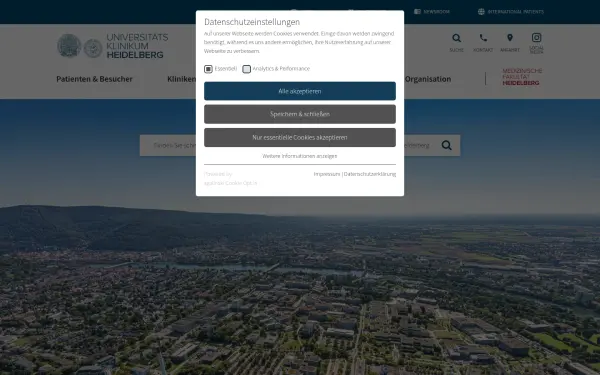This screenshot has height=375, width=600.
Task: Click Speichern & schließen button
Action: click(300, 114)
